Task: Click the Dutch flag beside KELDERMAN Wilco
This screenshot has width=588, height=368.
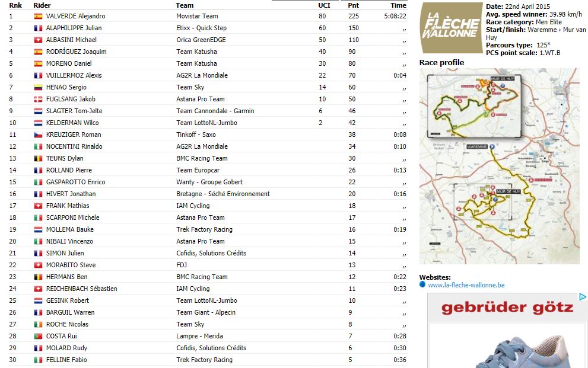Action: 38,123
